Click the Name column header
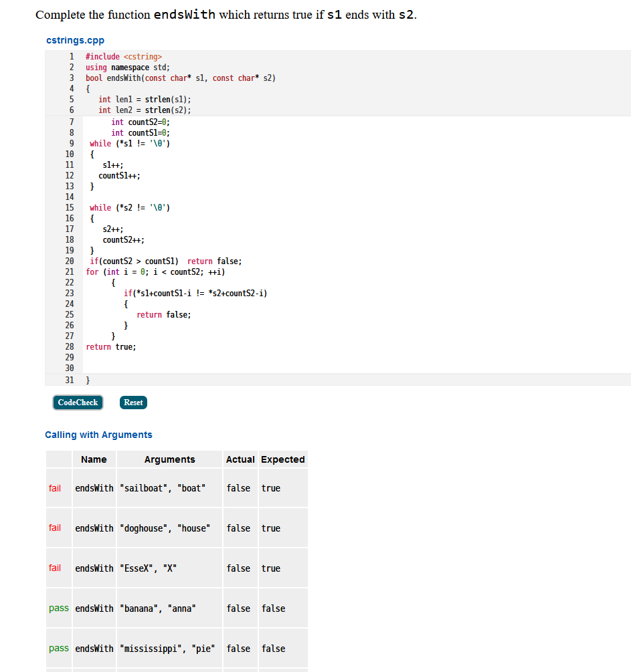 (x=94, y=459)
